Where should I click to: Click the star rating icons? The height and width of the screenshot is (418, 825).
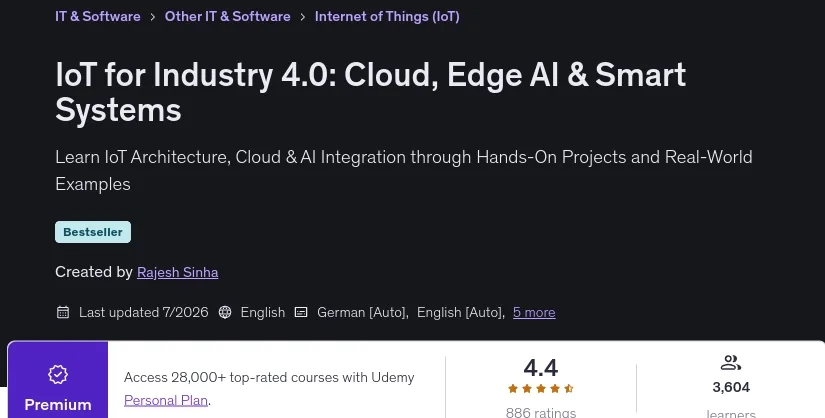pyautogui.click(x=540, y=389)
